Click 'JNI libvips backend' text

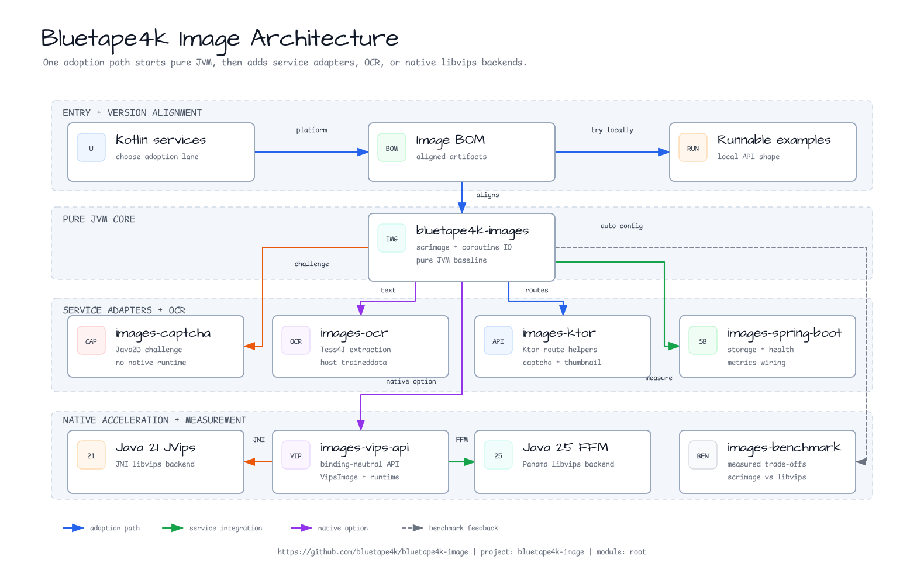point(155,464)
